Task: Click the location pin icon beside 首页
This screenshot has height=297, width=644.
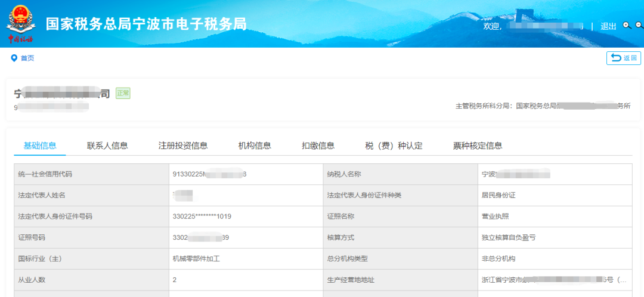Action: click(14, 58)
